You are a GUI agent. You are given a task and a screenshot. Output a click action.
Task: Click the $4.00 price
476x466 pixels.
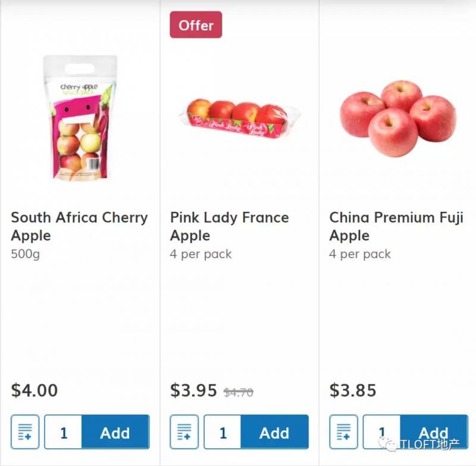pyautogui.click(x=35, y=390)
